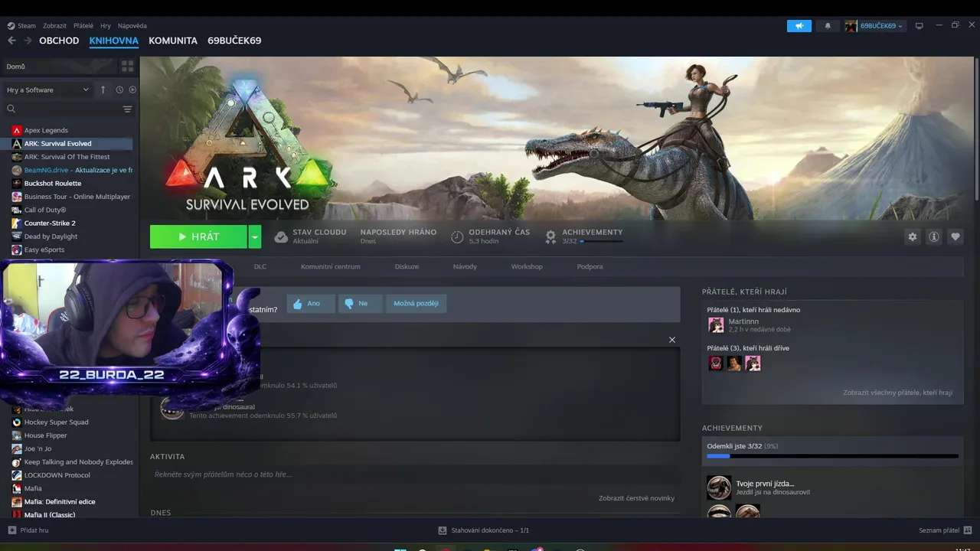Filter ready-to-play games play icon

(x=132, y=90)
